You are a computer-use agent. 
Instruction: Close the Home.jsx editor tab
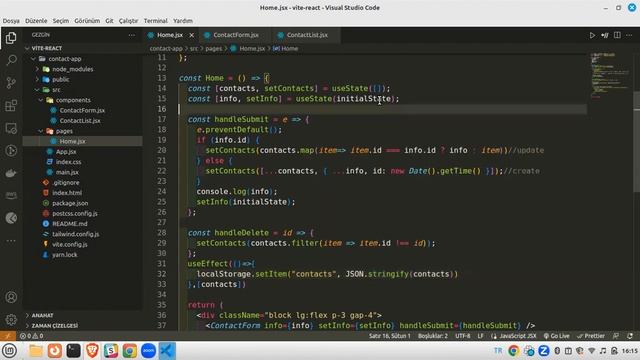point(191,36)
